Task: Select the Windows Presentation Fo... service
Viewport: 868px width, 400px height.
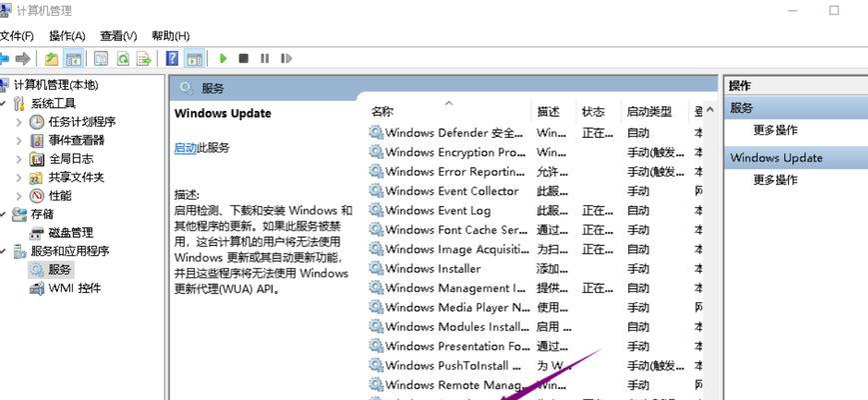Action: click(457, 346)
